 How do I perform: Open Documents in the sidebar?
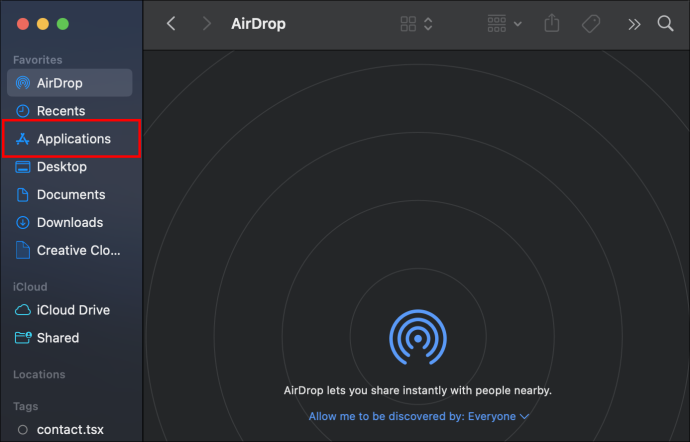[70, 195]
